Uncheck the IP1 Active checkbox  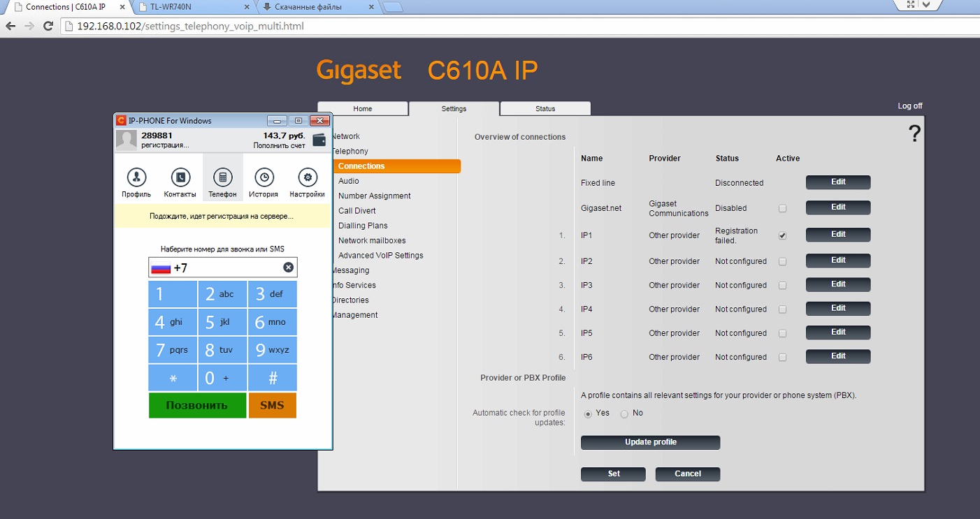(x=782, y=235)
